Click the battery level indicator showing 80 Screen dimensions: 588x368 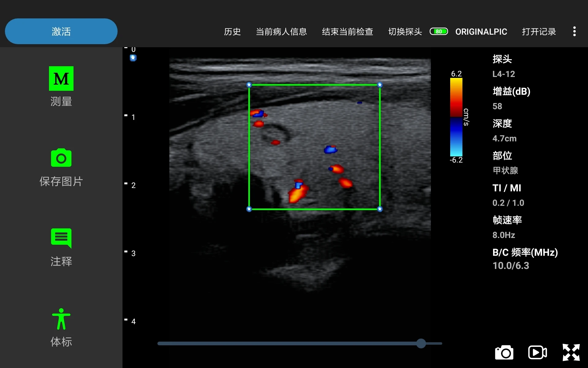(439, 31)
